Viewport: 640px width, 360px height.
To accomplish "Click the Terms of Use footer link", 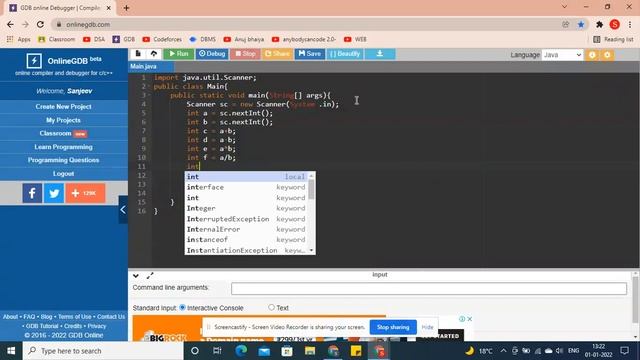I will pos(75,317).
